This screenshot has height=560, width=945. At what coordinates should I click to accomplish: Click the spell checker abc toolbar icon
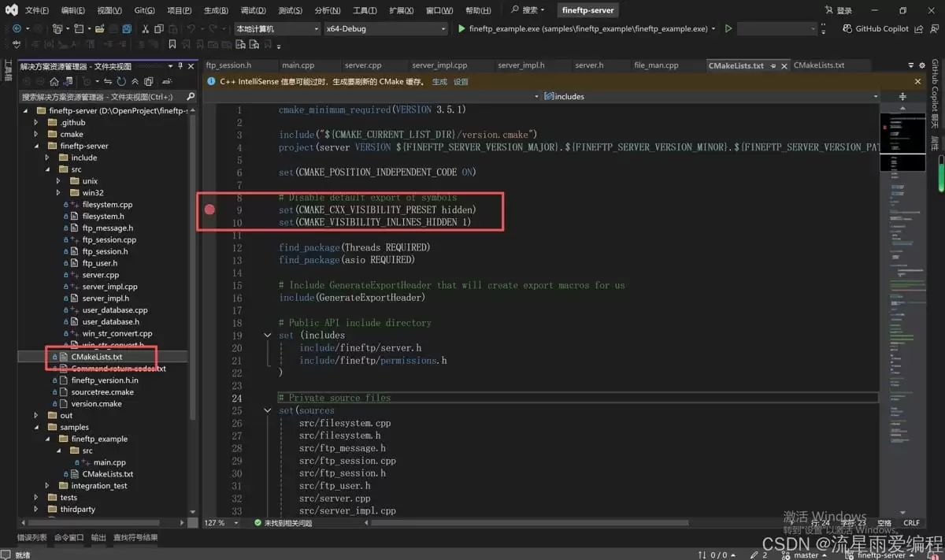[17, 44]
